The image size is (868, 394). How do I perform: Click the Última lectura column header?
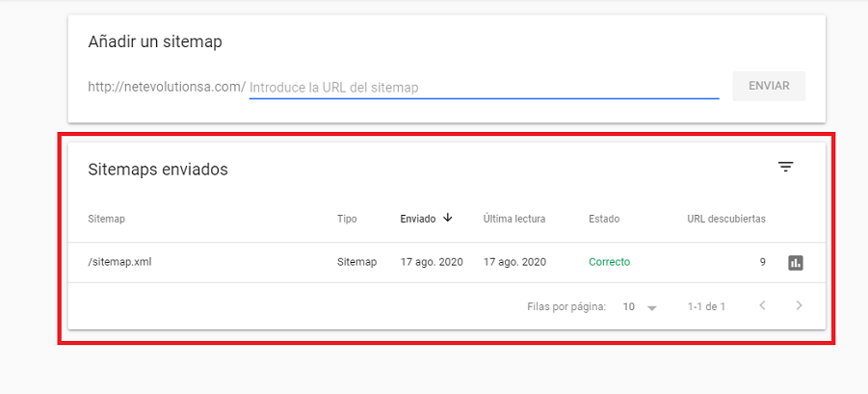(x=514, y=219)
